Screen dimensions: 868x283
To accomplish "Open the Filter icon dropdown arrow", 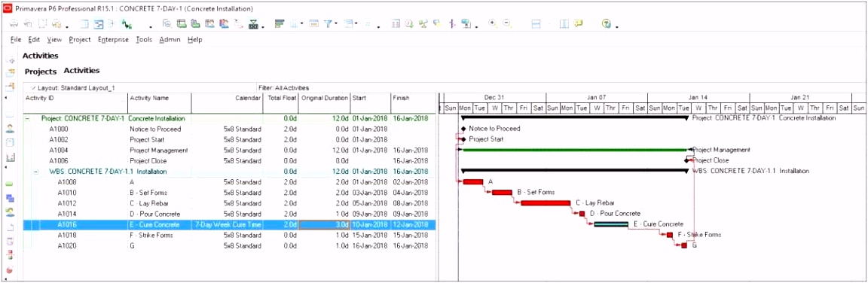I will pos(336,24).
